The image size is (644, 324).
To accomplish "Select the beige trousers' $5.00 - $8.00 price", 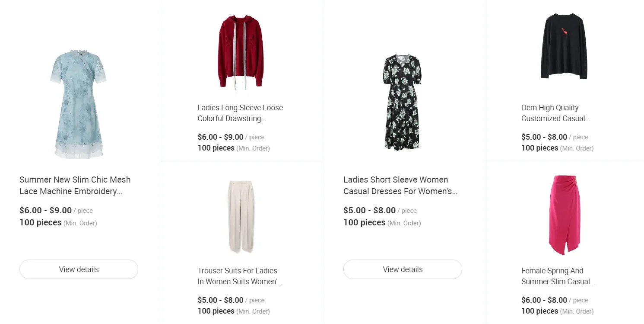I will point(220,300).
